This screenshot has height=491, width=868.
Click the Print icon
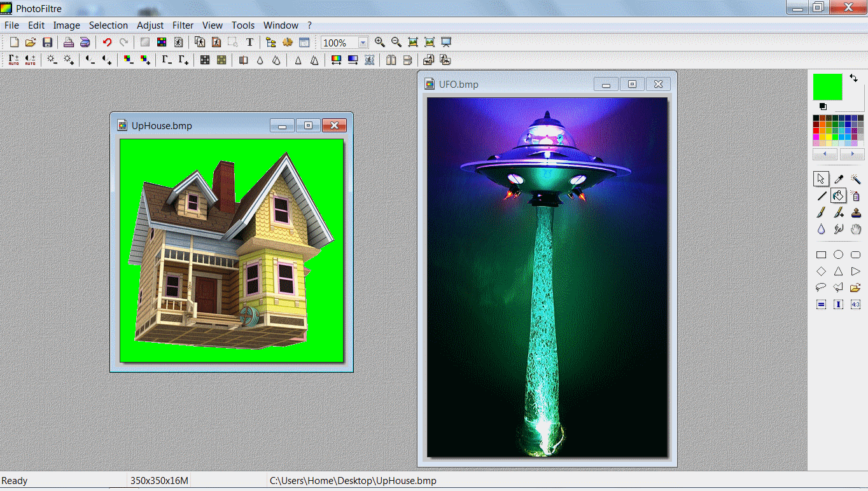(69, 43)
